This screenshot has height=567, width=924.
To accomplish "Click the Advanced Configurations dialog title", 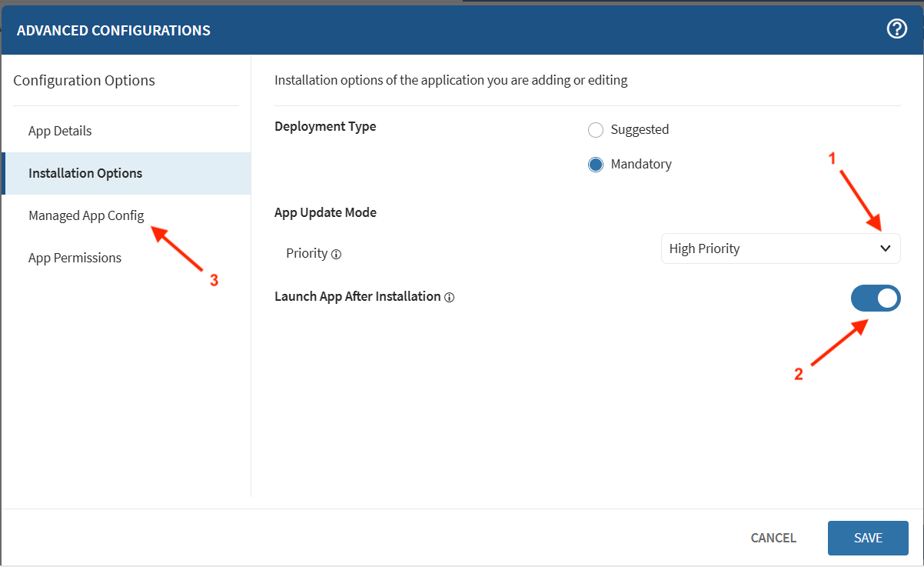I will coord(114,31).
